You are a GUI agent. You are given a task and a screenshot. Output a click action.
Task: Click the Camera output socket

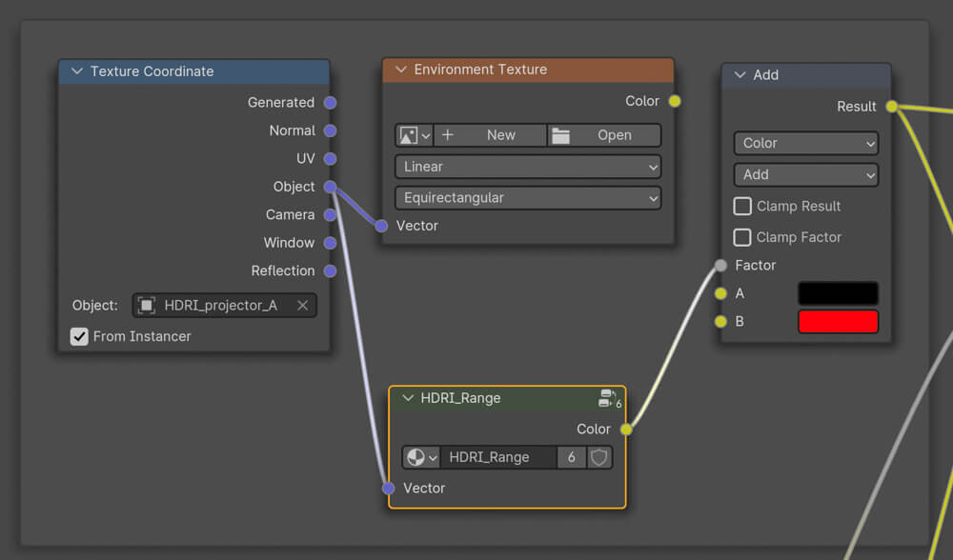[x=330, y=214]
